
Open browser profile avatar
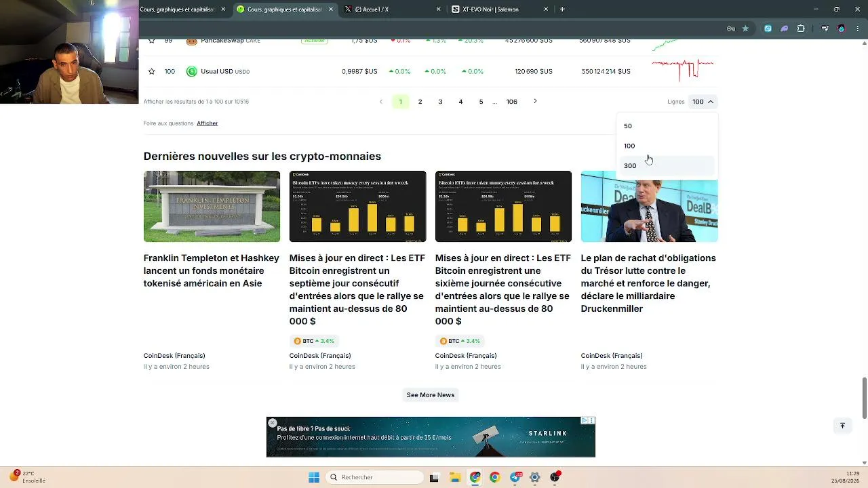pyautogui.click(x=842, y=28)
